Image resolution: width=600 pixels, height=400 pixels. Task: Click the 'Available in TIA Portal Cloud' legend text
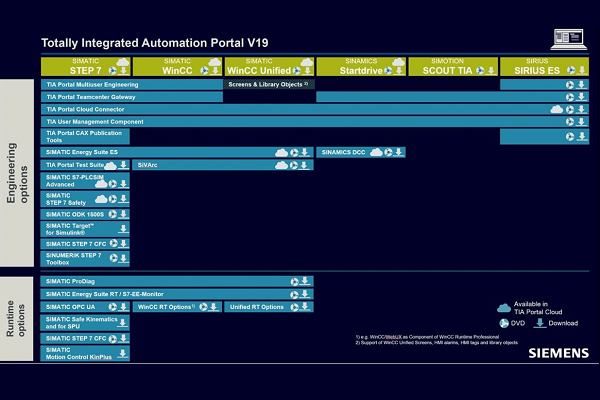click(x=538, y=308)
